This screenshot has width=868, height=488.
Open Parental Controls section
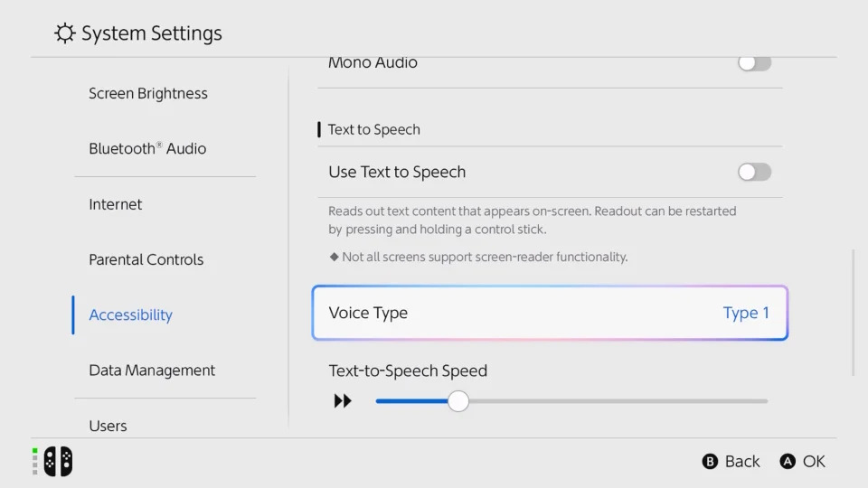point(146,259)
